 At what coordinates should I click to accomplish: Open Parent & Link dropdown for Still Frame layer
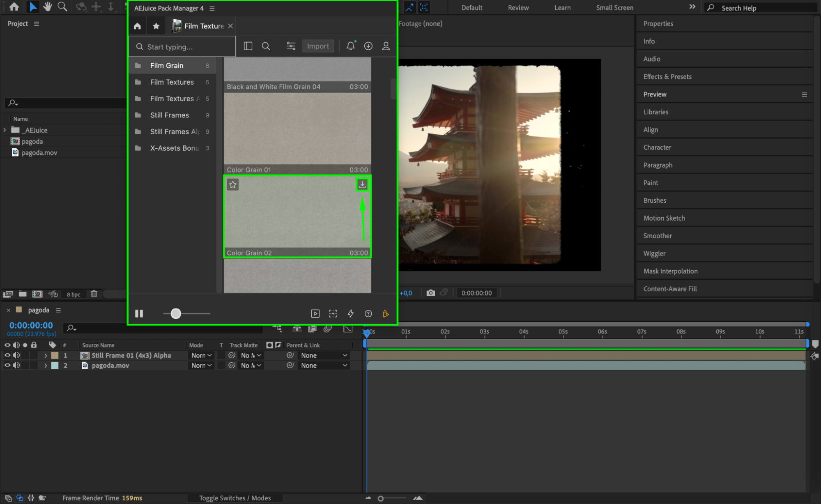pyautogui.click(x=324, y=355)
